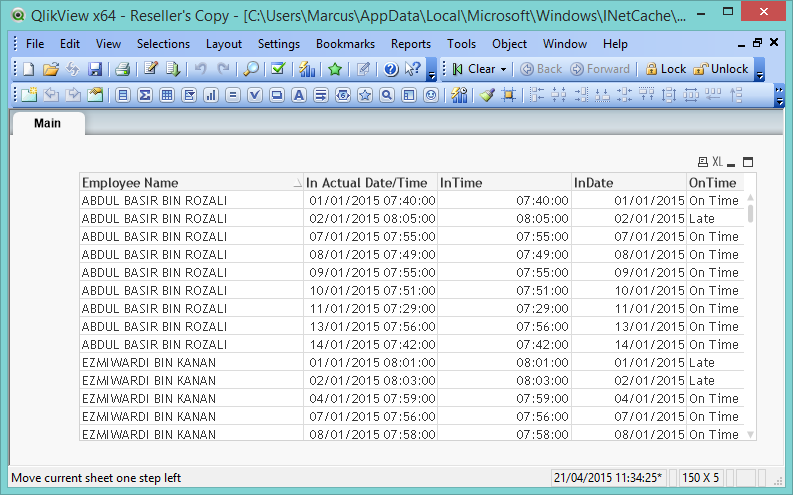Expand the standard toolbar options arrow
Screen dimensions: 793x495
pos(432,75)
